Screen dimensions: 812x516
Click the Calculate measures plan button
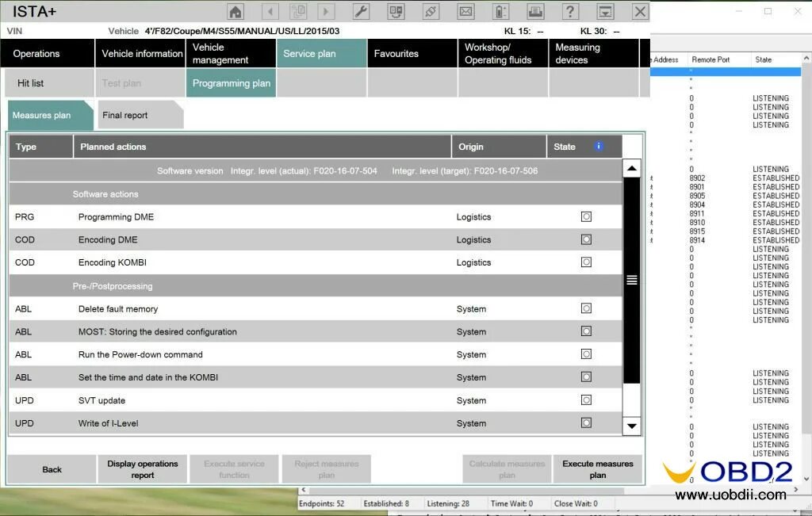point(507,469)
